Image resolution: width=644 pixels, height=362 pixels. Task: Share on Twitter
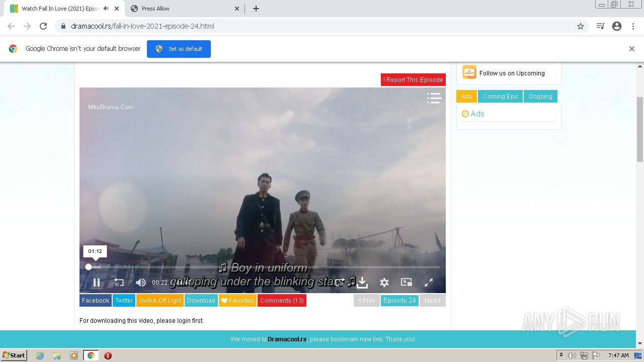click(124, 301)
